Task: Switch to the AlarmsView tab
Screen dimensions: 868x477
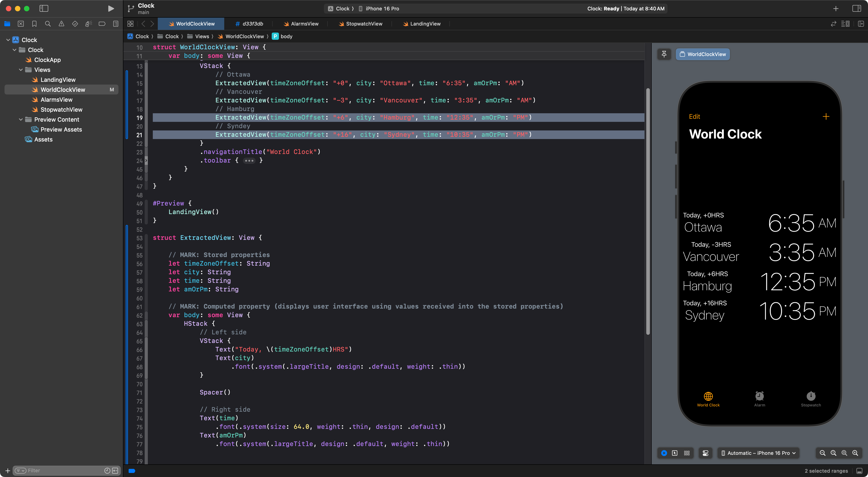Action: pos(301,24)
